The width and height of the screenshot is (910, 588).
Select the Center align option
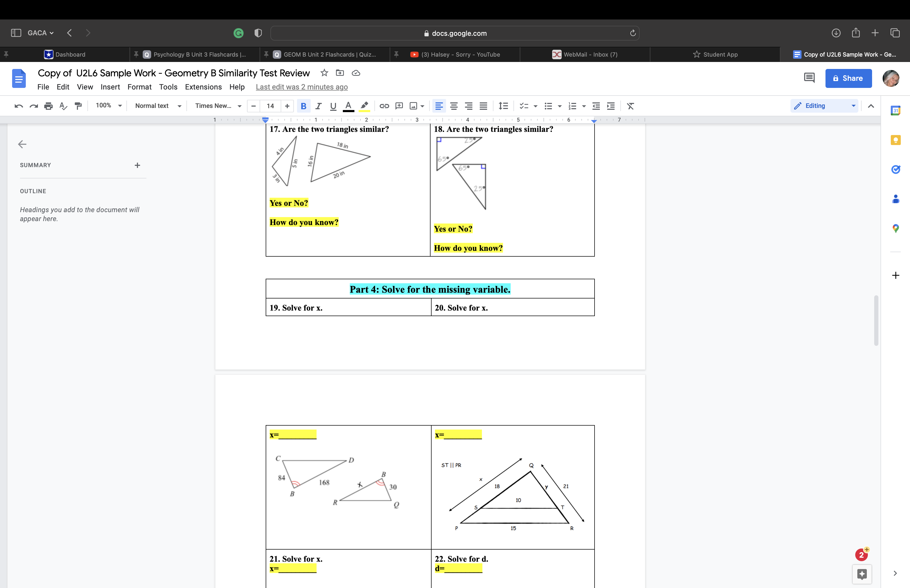454,106
